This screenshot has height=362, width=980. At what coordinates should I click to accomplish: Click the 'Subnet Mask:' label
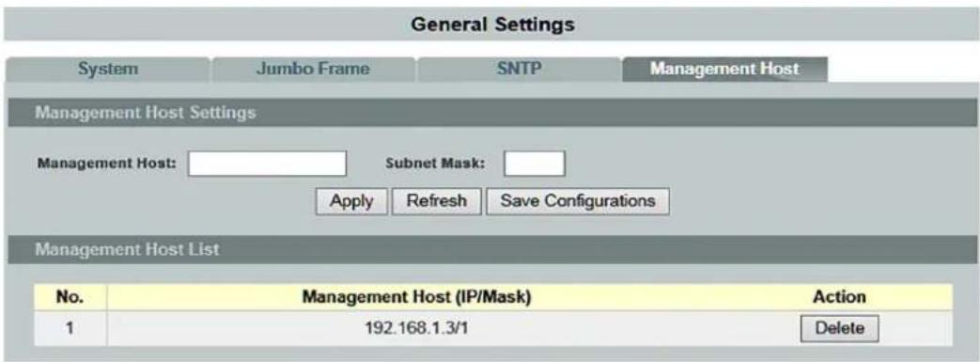pyautogui.click(x=436, y=164)
